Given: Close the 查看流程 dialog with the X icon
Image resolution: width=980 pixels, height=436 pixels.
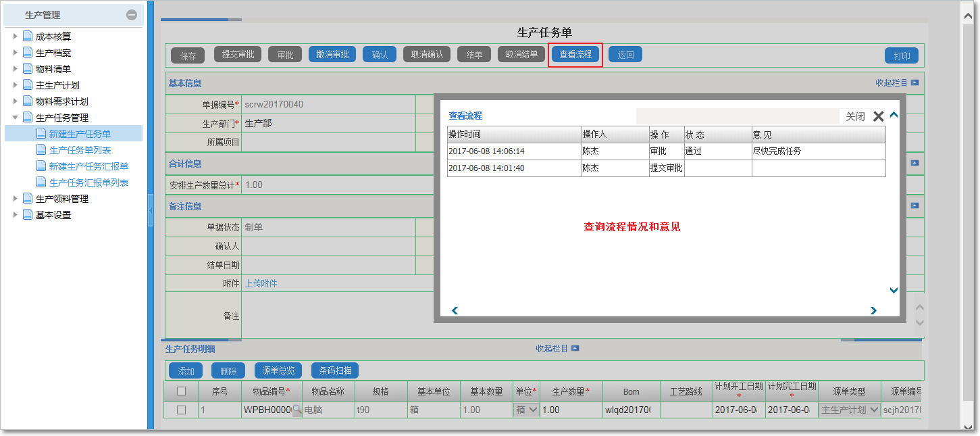Looking at the screenshot, I should [878, 115].
